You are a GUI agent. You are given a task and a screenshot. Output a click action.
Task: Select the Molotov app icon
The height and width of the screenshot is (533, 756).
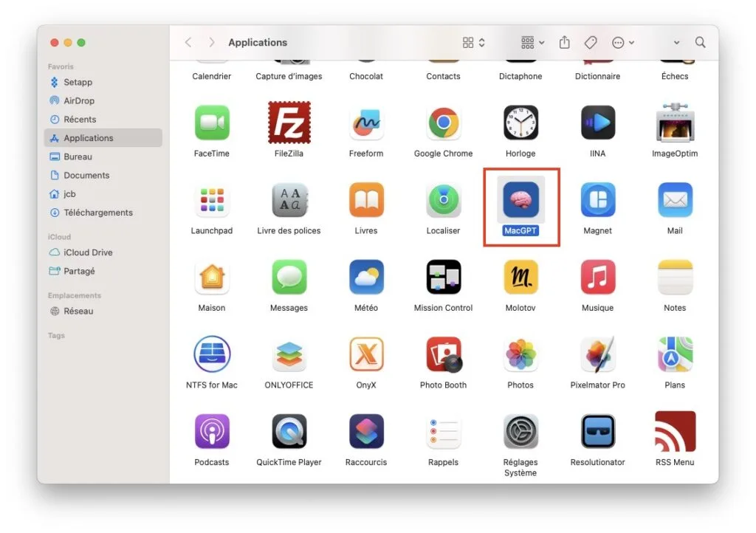pyautogui.click(x=520, y=277)
